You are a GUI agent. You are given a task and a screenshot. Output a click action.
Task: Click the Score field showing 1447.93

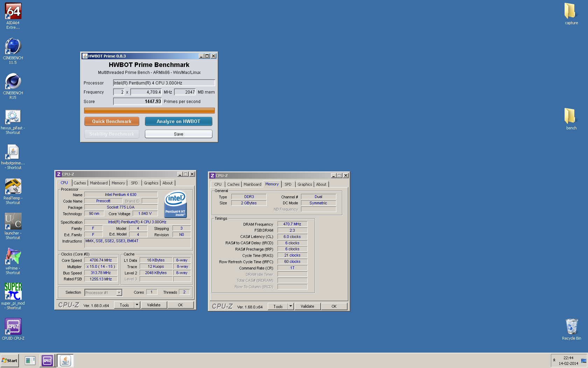(x=137, y=101)
